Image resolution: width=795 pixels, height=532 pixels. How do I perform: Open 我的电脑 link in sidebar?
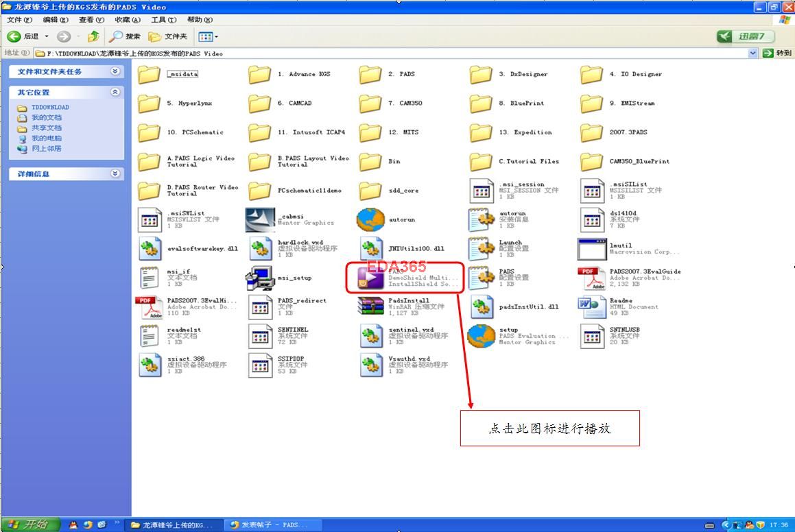40,138
